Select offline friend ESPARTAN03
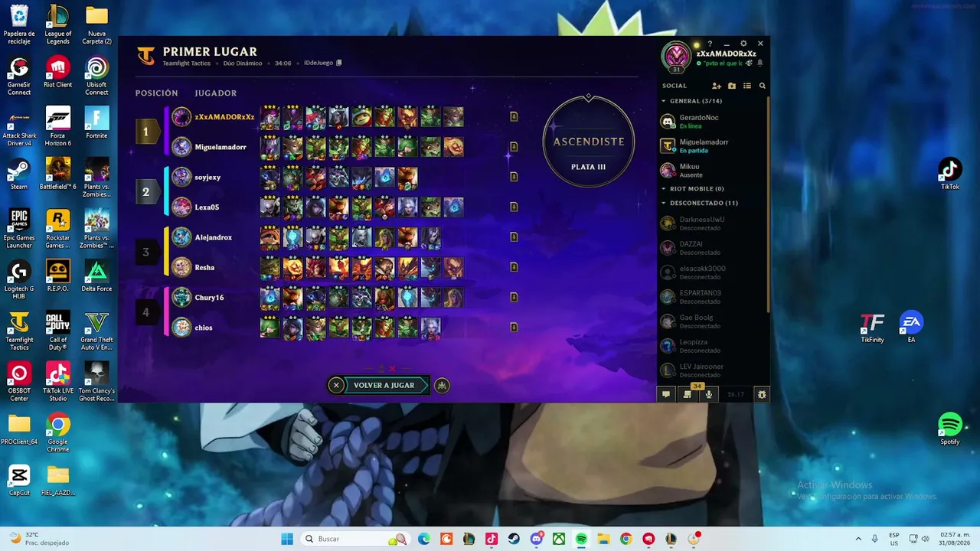980x551 pixels. [x=712, y=297]
